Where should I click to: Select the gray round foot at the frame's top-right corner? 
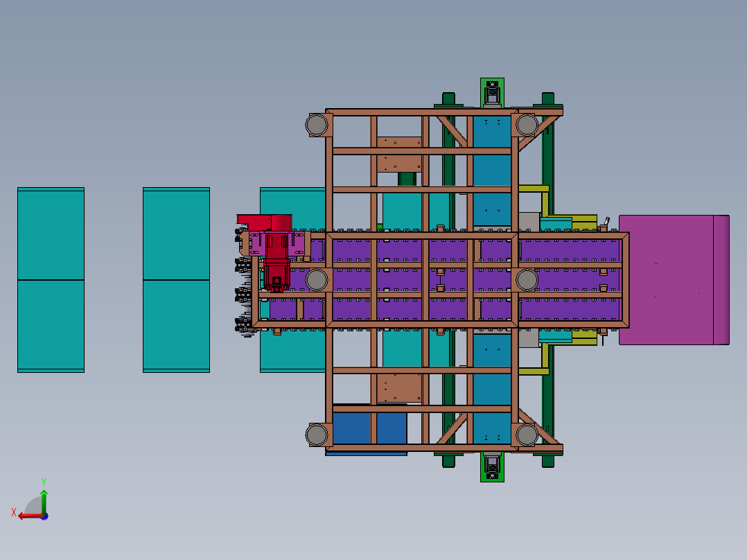tap(527, 125)
